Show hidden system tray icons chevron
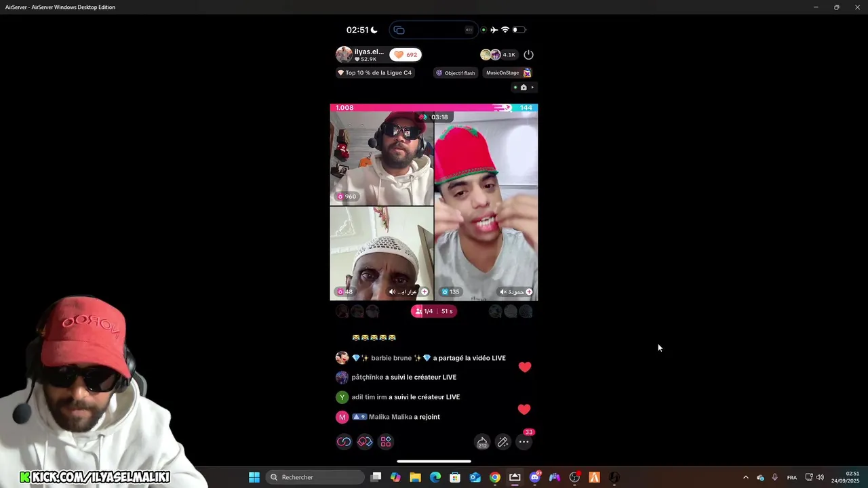The width and height of the screenshot is (868, 488). [x=746, y=477]
